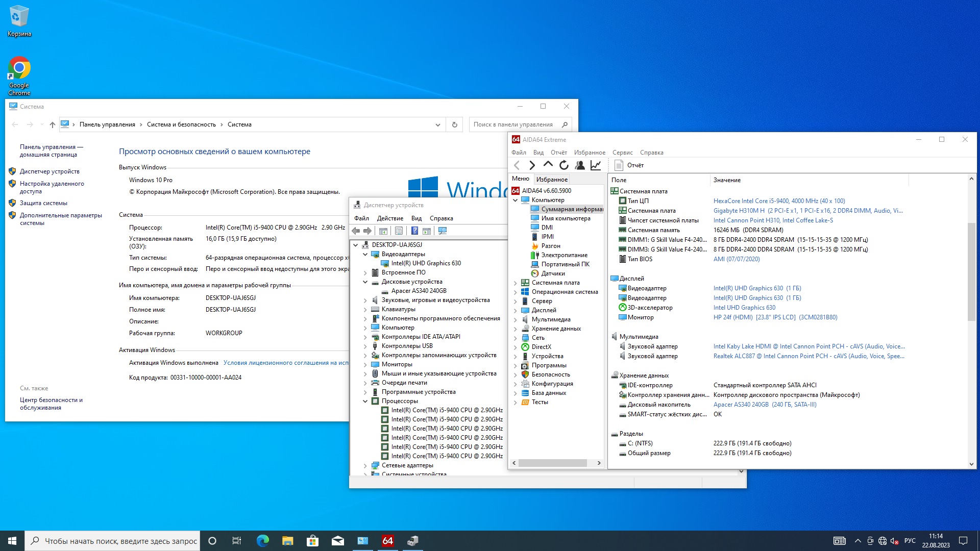Screen dimensions: 980x551
Task: Switch to AIDA64 taskbar icon
Action: [x=387, y=541]
